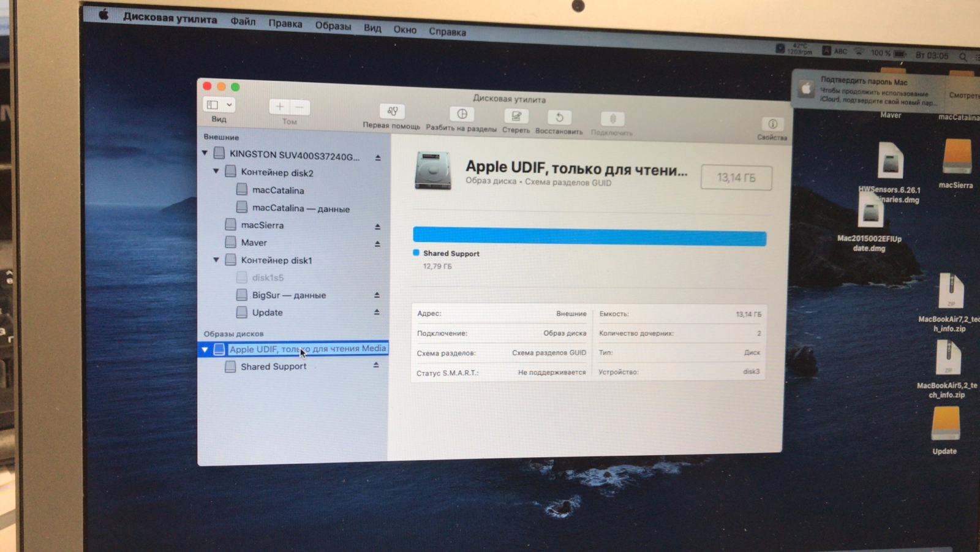Click the 13,14 ГБ capacity box

736,177
